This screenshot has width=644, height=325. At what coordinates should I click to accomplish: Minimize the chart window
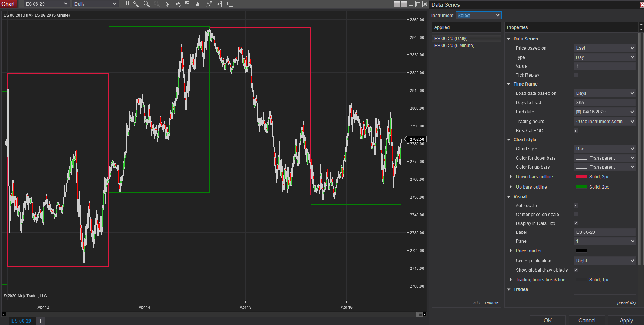click(x=411, y=4)
